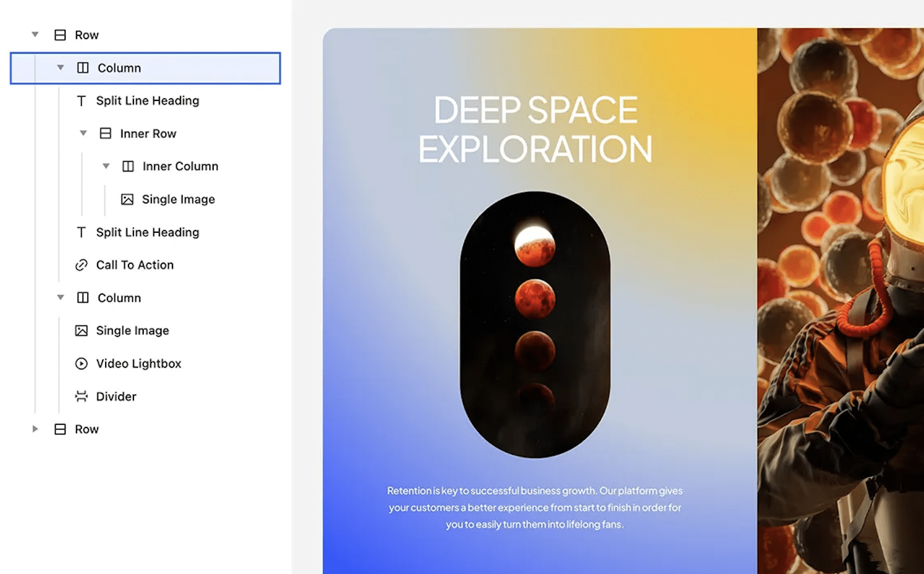Select the Divider tree item

[x=116, y=397]
